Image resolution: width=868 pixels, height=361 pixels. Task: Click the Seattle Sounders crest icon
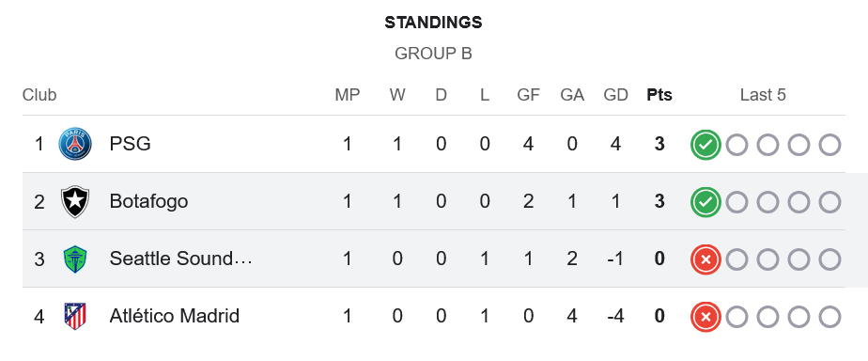(75, 259)
